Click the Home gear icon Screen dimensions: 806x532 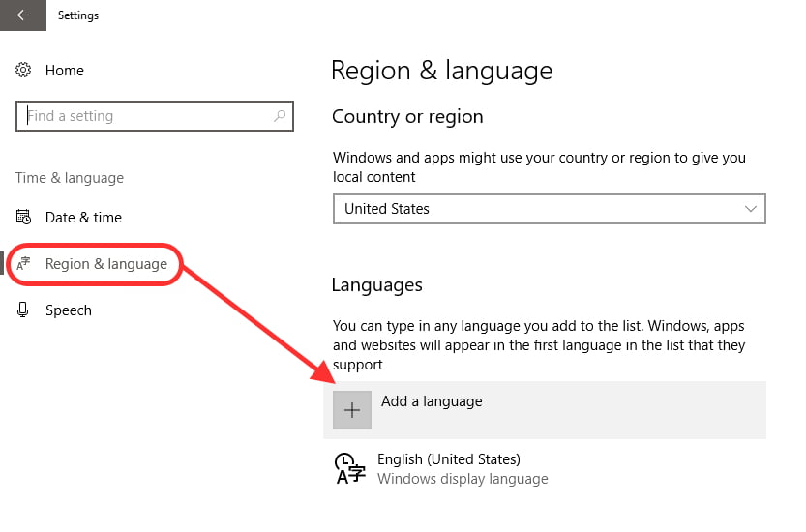point(23,70)
